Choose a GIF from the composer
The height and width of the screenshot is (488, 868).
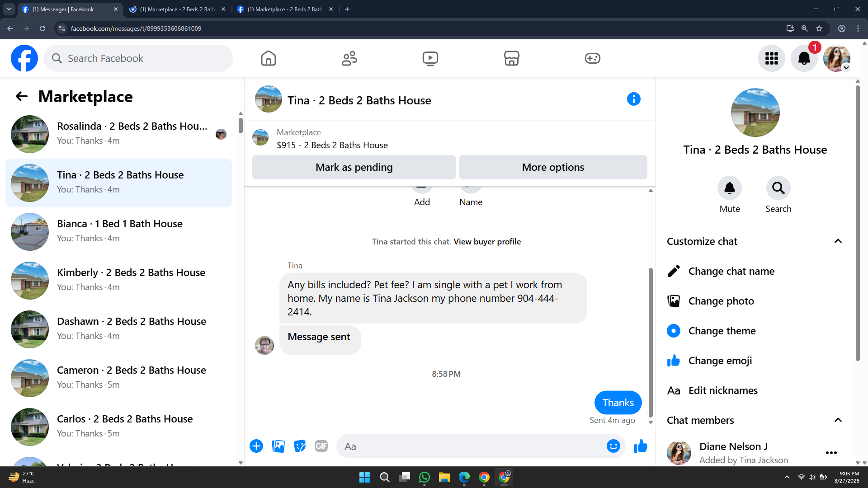coord(321,446)
